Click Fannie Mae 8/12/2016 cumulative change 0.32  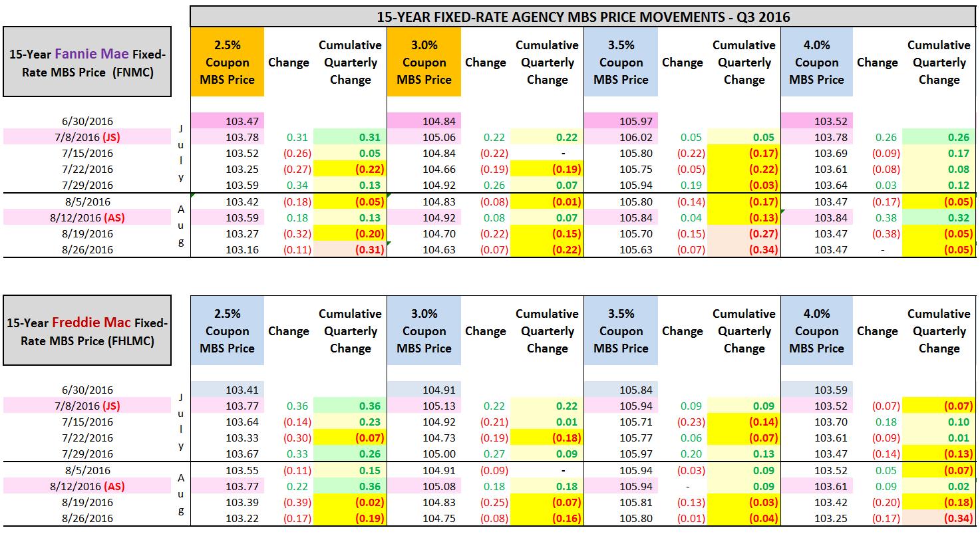(939, 217)
